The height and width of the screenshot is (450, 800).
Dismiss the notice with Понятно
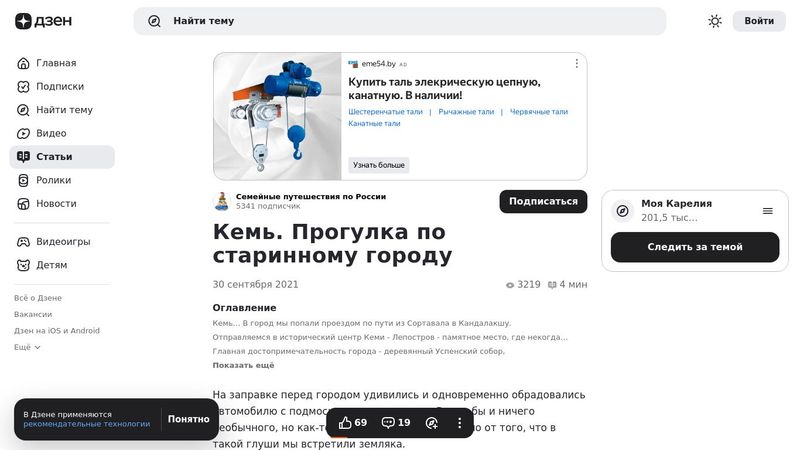pos(189,419)
